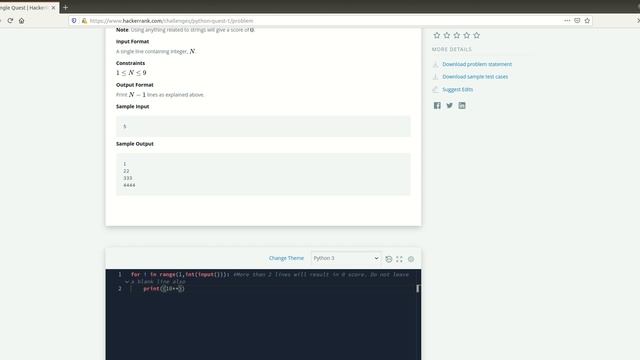Image resolution: width=640 pixels, height=360 pixels.
Task: Select the Triangle Quest HackerRank tab
Action: [x=25, y=8]
